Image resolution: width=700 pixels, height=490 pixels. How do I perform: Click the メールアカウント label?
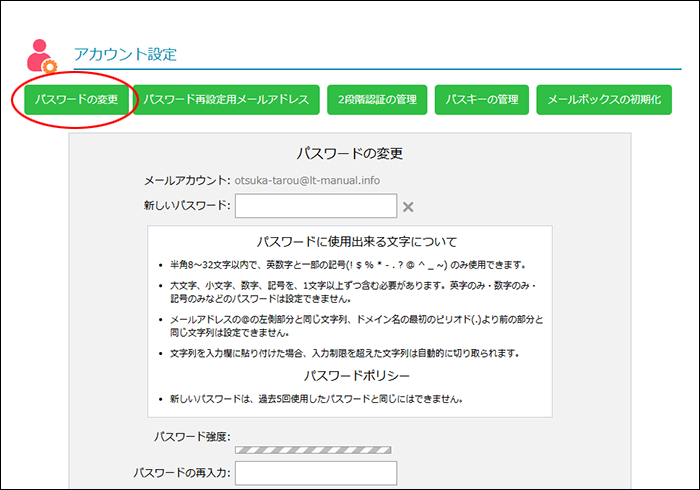[x=187, y=180]
